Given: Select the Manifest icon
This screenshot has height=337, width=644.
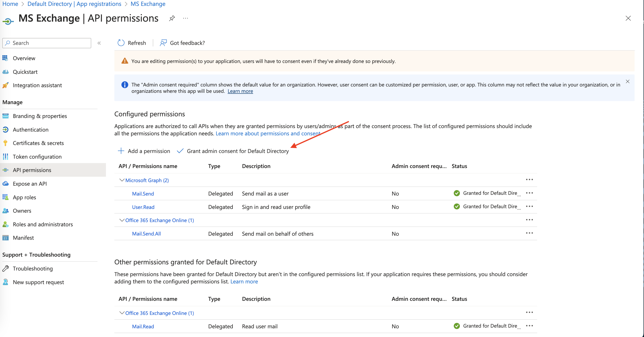Looking at the screenshot, I should 5,238.
